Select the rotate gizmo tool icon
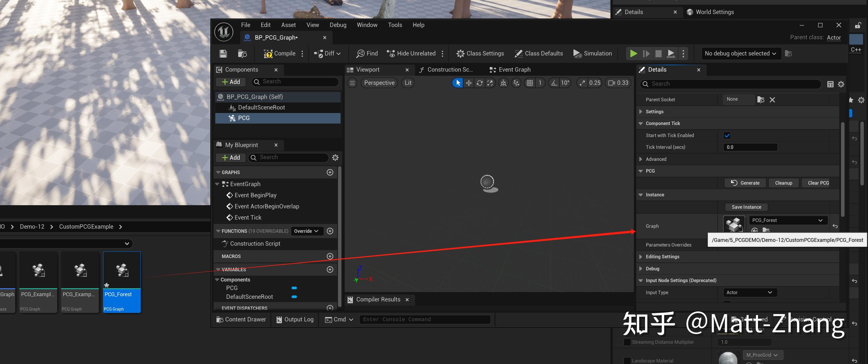This screenshot has height=364, width=868. click(480, 83)
